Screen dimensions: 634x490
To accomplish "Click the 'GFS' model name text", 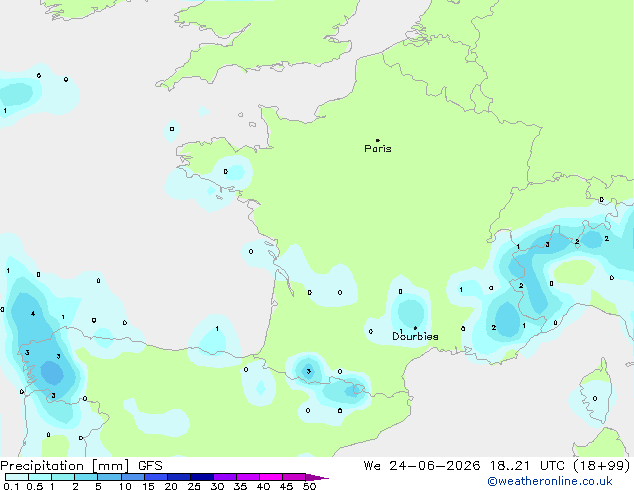I will point(150,466).
